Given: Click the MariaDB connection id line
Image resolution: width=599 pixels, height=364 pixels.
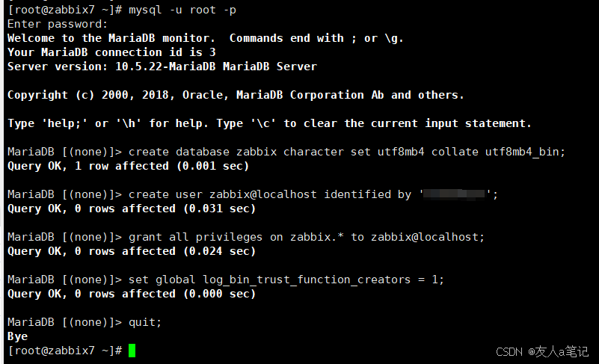Looking at the screenshot, I should point(111,52).
